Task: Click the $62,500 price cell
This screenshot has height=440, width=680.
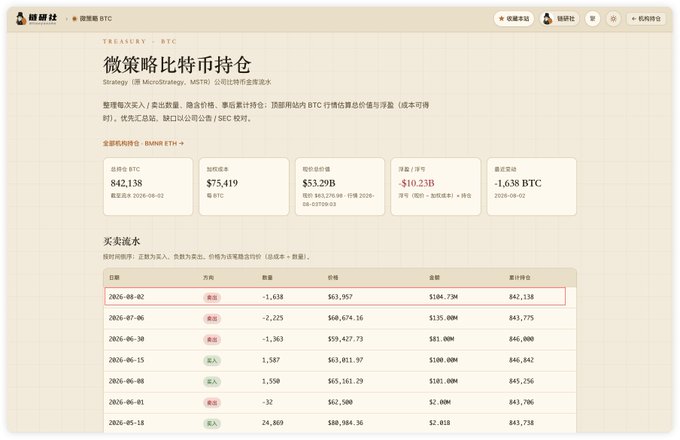Action: click(340, 402)
